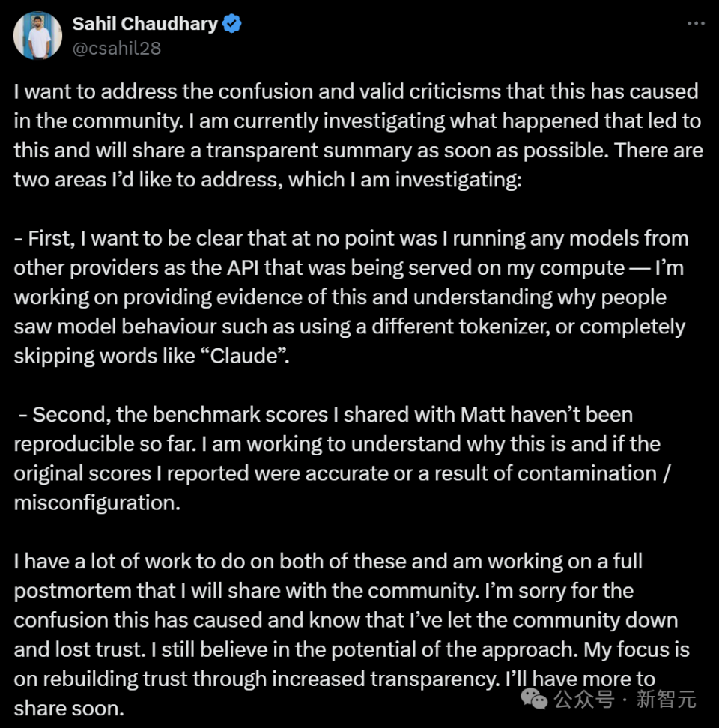Open the tweet's more options menu
719x728 pixels.
696,24
